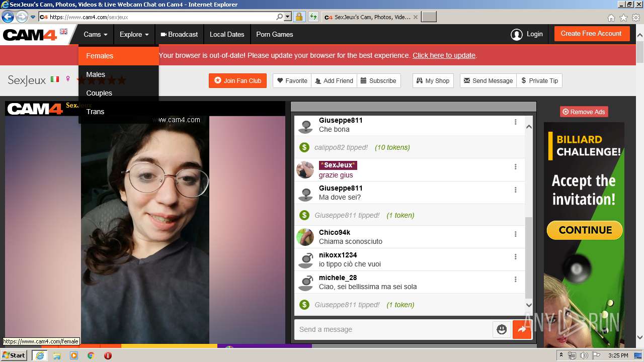The width and height of the screenshot is (644, 362).
Task: Click the Giuseppe811 username on 'Che bona'
Action: (x=341, y=120)
